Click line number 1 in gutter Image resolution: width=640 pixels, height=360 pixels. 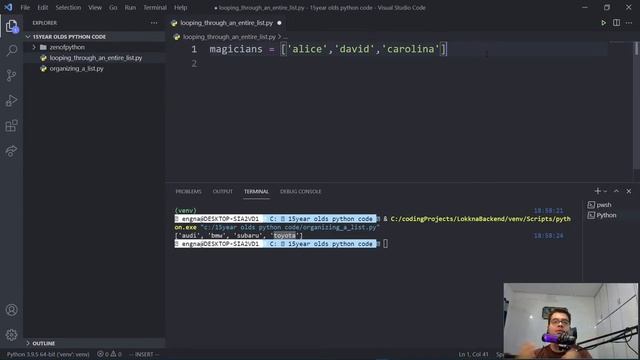point(194,49)
